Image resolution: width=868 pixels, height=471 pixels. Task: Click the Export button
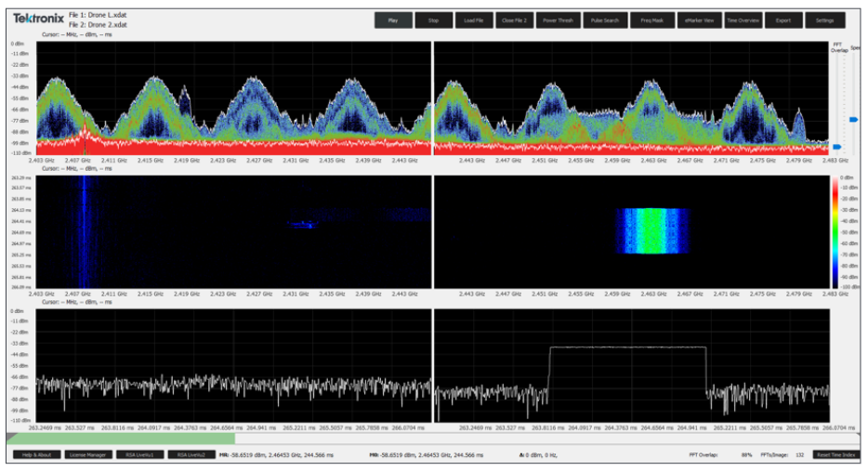click(783, 20)
